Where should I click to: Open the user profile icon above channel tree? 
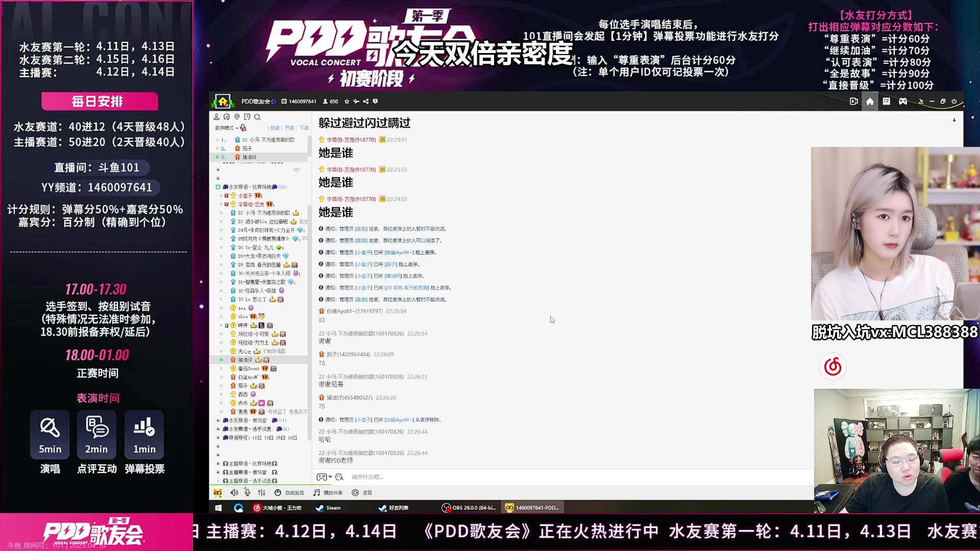(x=216, y=117)
